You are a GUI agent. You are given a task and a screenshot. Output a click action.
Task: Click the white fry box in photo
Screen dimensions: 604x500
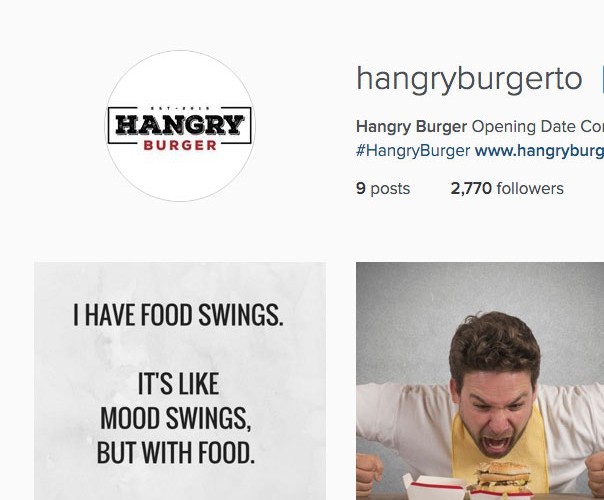(435, 487)
